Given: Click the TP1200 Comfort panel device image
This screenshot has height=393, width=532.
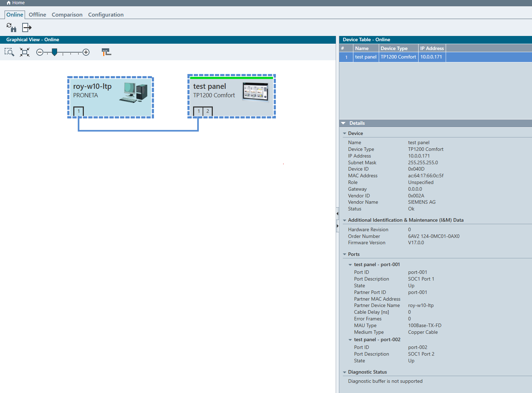Looking at the screenshot, I should [x=255, y=92].
